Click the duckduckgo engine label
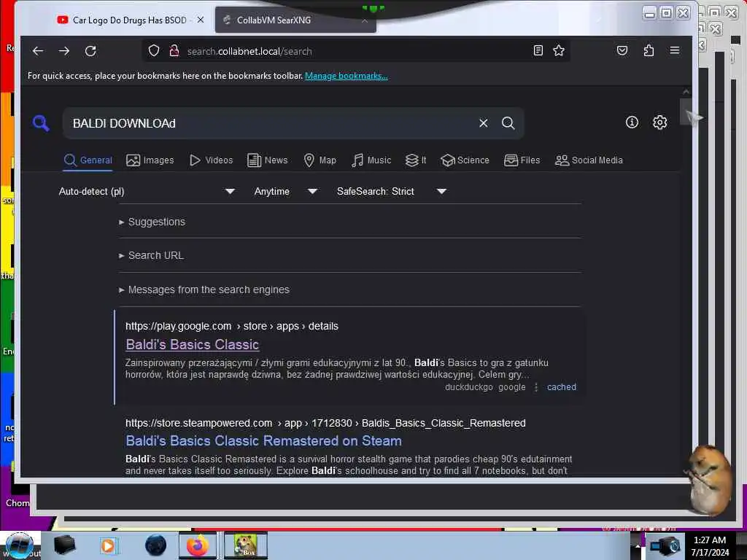Viewport: 747px width, 560px height. 469,387
